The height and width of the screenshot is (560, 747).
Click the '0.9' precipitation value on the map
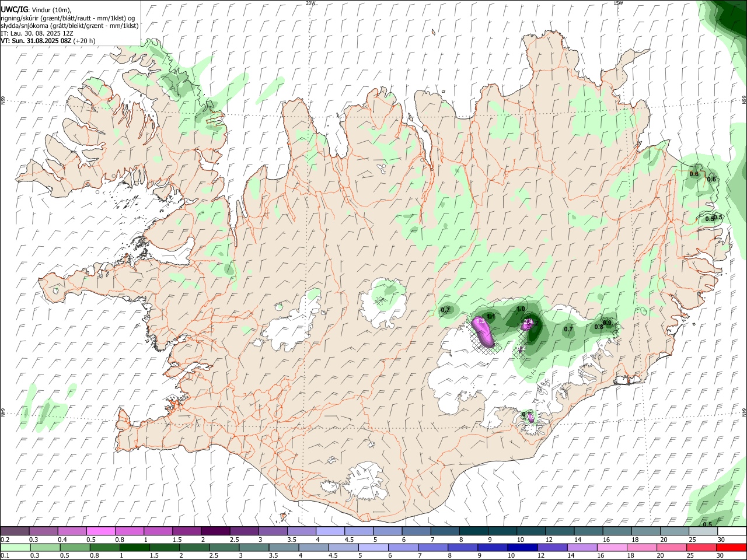tap(607, 323)
